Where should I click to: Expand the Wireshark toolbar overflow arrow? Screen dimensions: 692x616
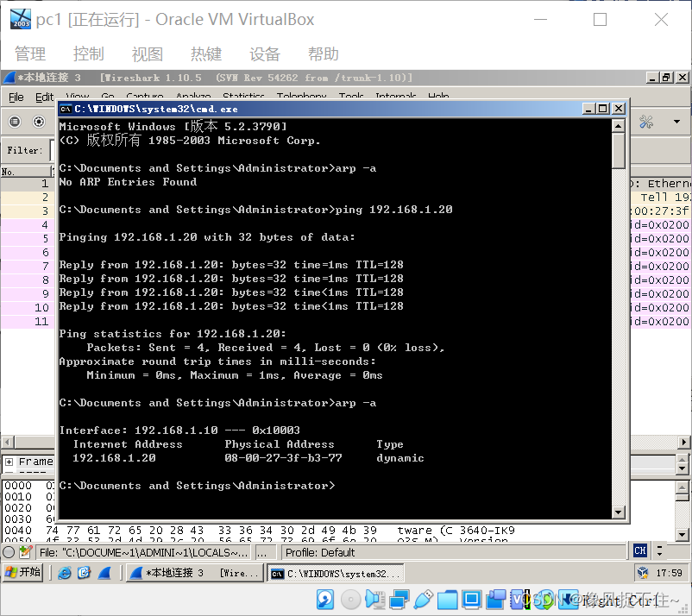(676, 122)
